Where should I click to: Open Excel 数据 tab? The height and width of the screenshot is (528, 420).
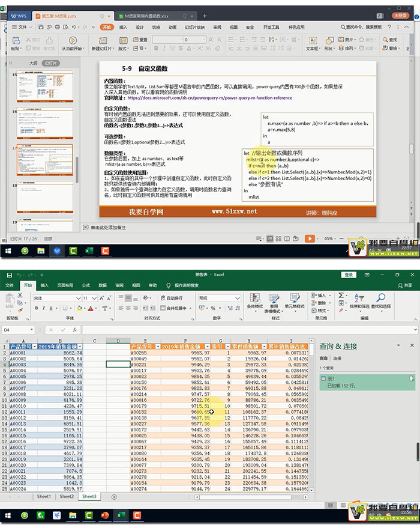[103, 285]
